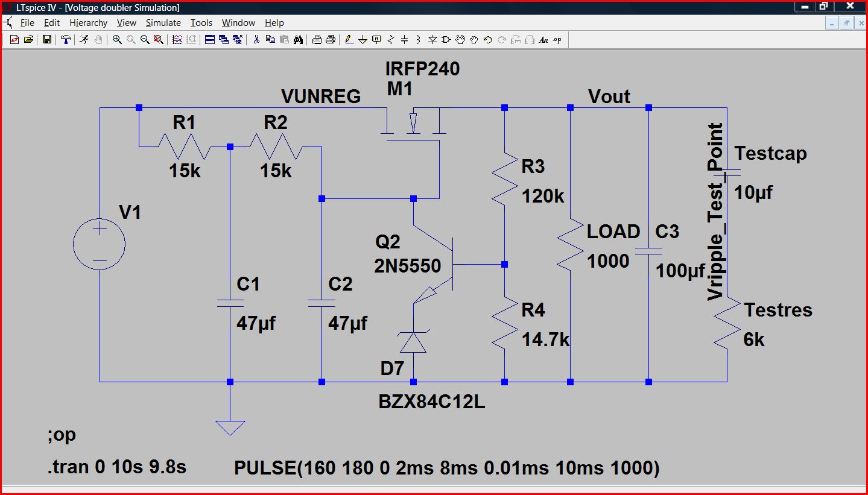Image resolution: width=868 pixels, height=495 pixels.
Task: Select the Drag tool (closed hand)
Action: pyautogui.click(x=474, y=40)
